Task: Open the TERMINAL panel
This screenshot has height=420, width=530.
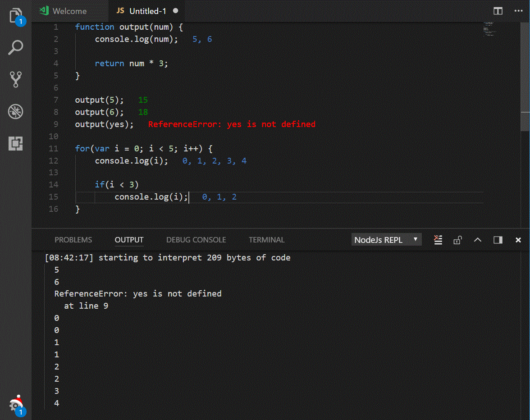Action: coord(266,240)
